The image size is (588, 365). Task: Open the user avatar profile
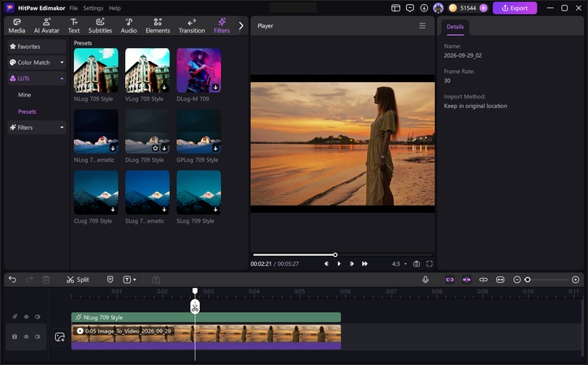(x=438, y=8)
